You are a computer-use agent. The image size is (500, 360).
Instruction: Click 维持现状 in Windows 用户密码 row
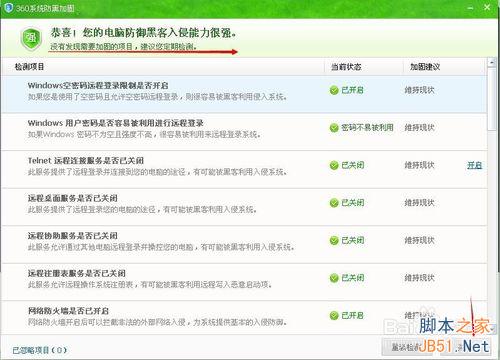pos(419,128)
